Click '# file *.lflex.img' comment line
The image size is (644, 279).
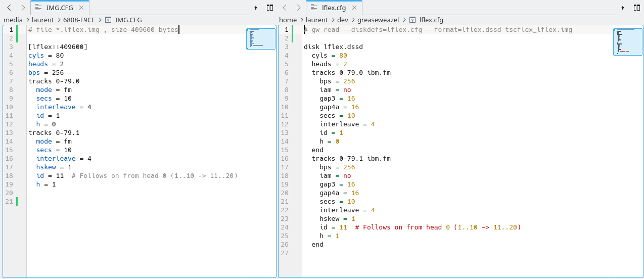pyautogui.click(x=103, y=30)
